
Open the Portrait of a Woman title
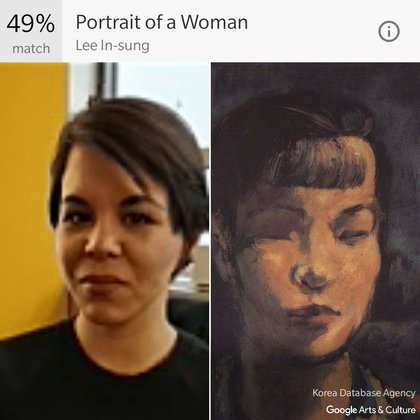pos(162,22)
